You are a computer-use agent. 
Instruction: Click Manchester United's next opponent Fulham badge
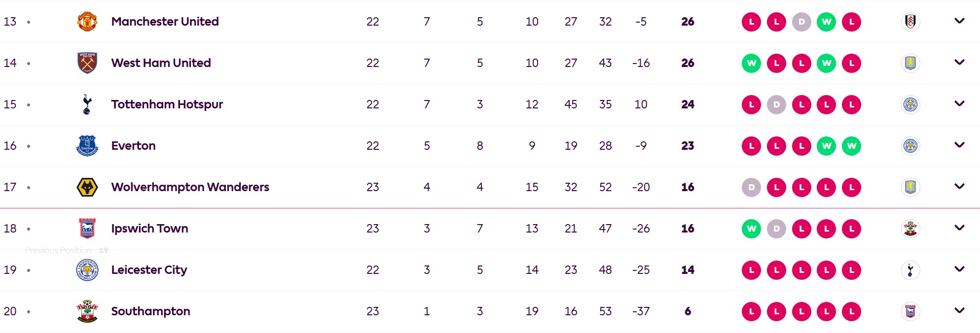pos(910,22)
